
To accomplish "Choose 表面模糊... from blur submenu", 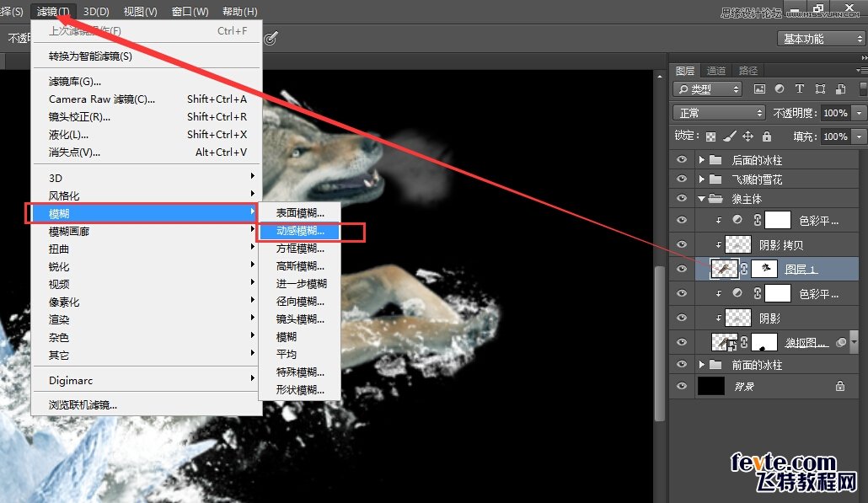I will click(299, 213).
